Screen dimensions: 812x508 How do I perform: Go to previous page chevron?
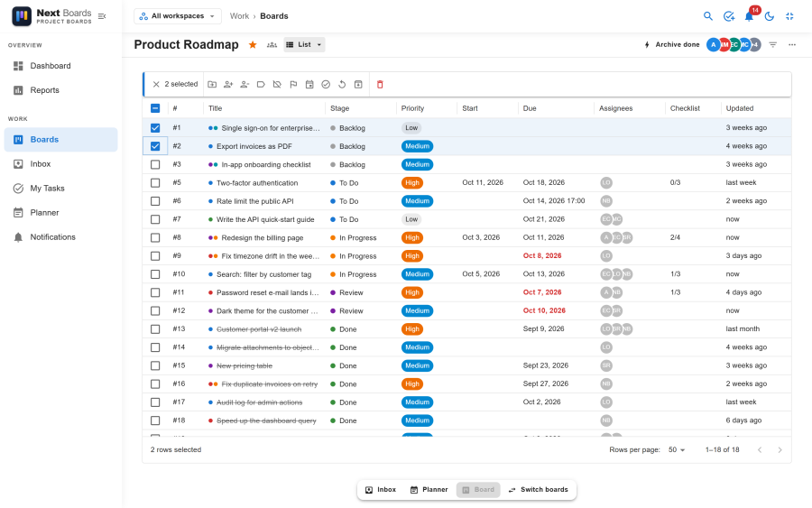(x=760, y=450)
